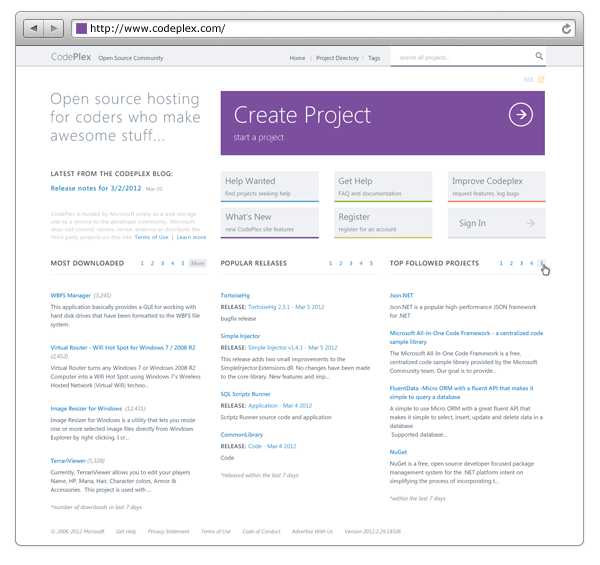Expand More in Most Downloaded pagination
Viewport: 600px width, 565px height.
pyautogui.click(x=198, y=263)
